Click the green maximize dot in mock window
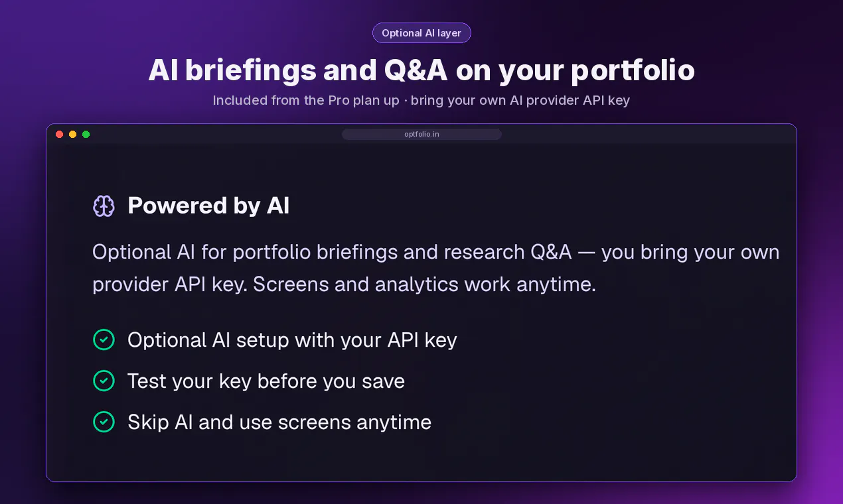The height and width of the screenshot is (504, 843). click(86, 134)
